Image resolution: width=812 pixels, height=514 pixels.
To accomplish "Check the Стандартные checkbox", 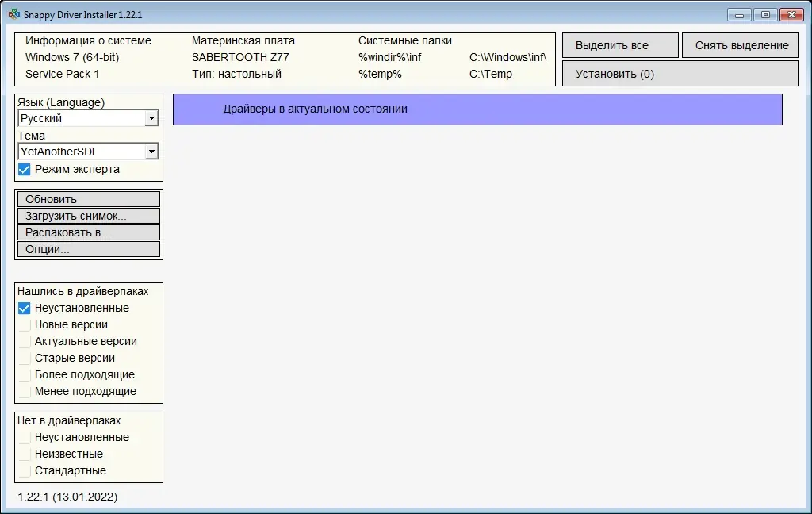I will coord(24,470).
